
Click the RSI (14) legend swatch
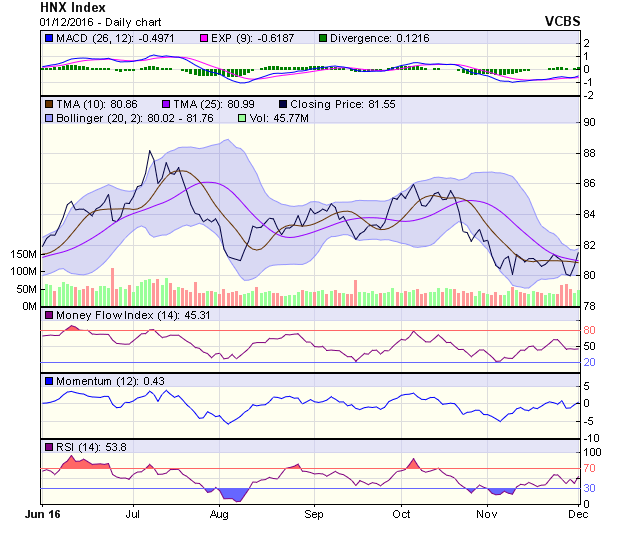click(x=48, y=446)
